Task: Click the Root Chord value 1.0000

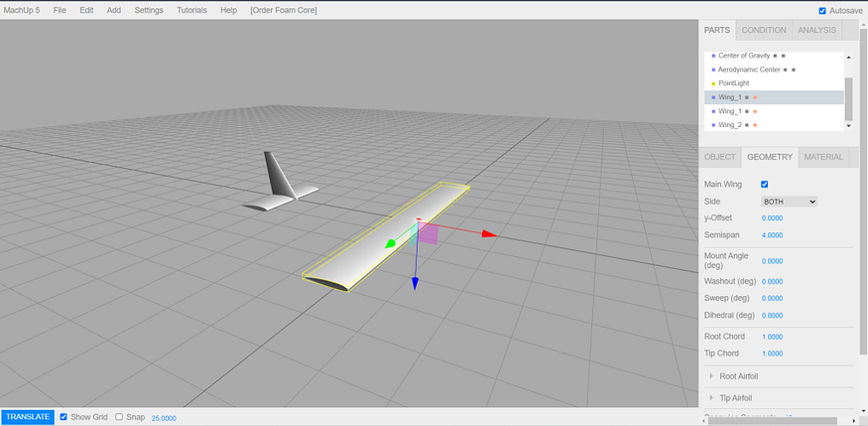Action: click(772, 337)
